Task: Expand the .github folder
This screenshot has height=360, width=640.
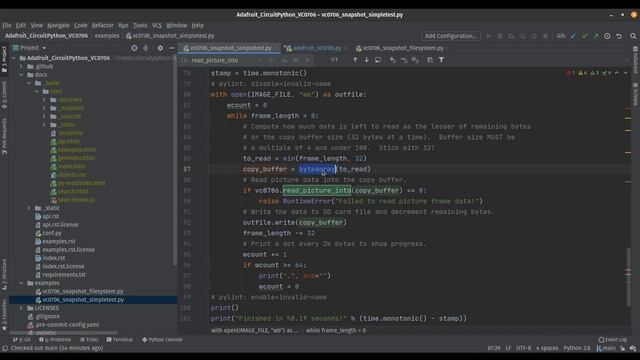Action: 22,67
